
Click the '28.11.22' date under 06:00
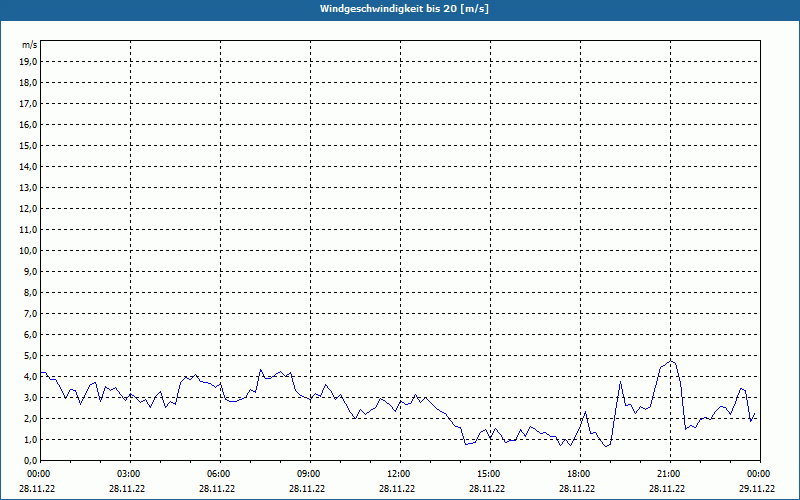click(217, 488)
